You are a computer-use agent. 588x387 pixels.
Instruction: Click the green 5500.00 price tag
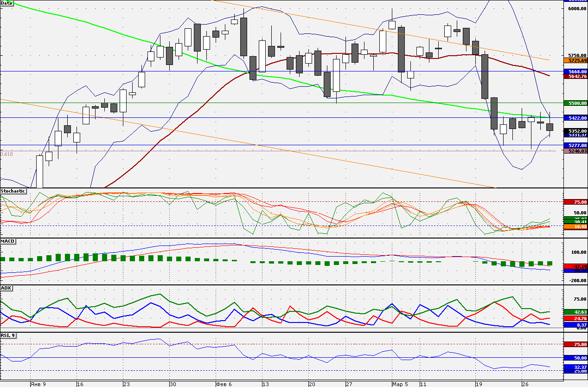click(x=575, y=103)
